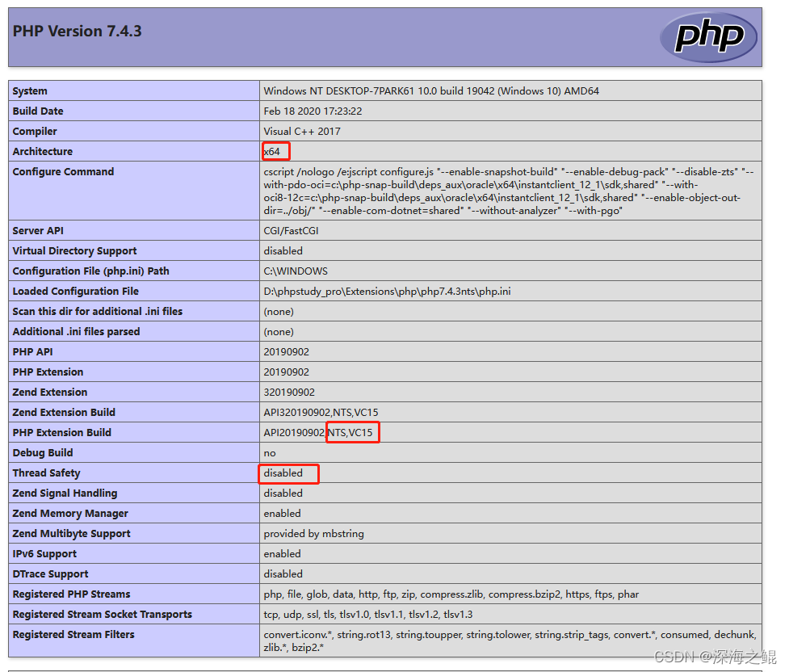Select the registered PHP streams list value
The height and width of the screenshot is (672, 789).
[451, 594]
